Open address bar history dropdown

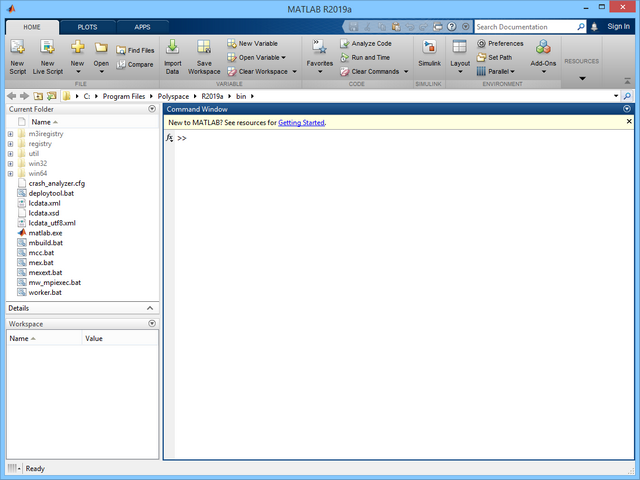click(x=616, y=96)
